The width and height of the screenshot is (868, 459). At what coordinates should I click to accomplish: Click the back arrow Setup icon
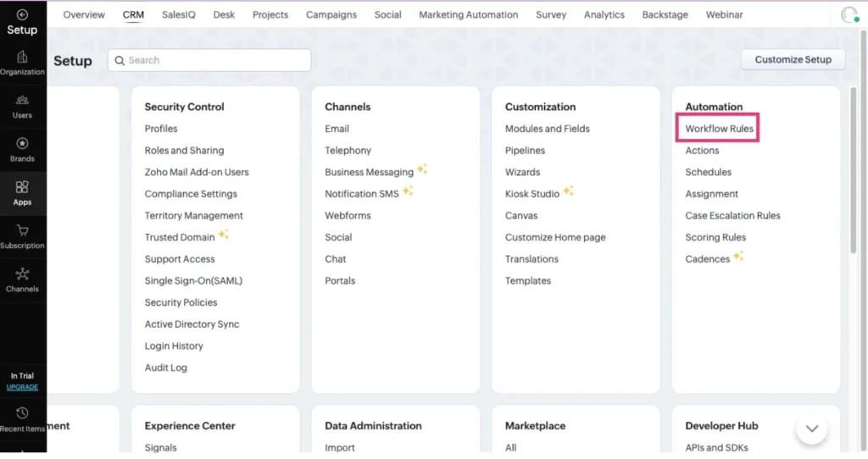(22, 15)
